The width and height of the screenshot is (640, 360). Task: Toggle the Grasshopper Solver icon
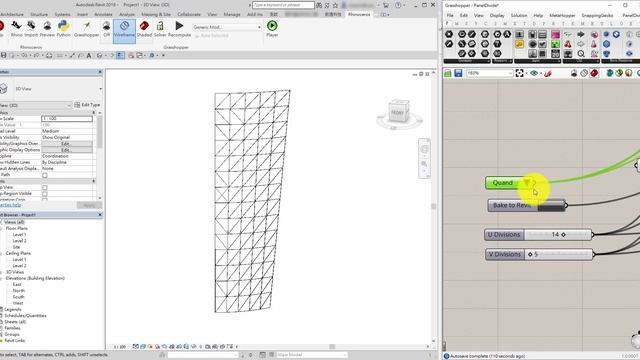[x=160, y=29]
